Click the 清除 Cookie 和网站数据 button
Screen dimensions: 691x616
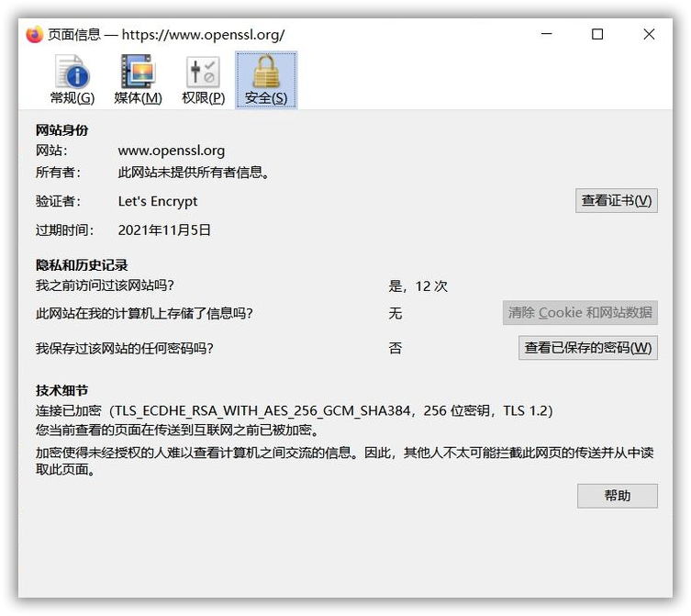(580, 313)
